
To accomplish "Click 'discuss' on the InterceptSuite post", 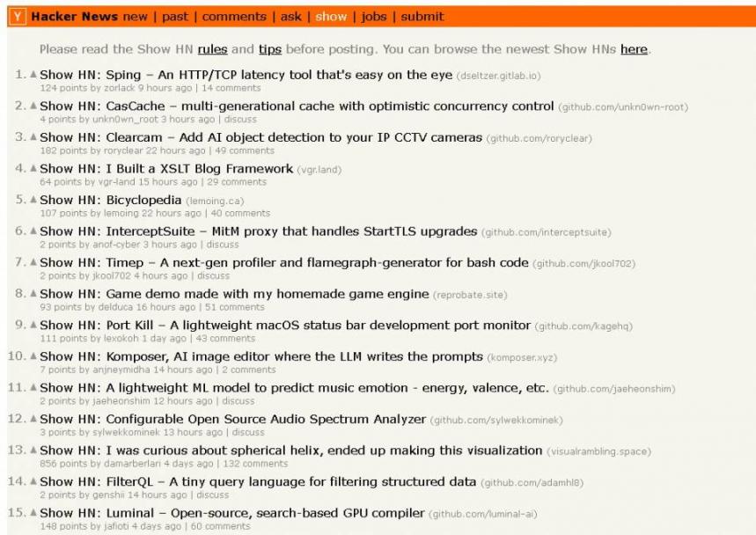I will (223, 245).
